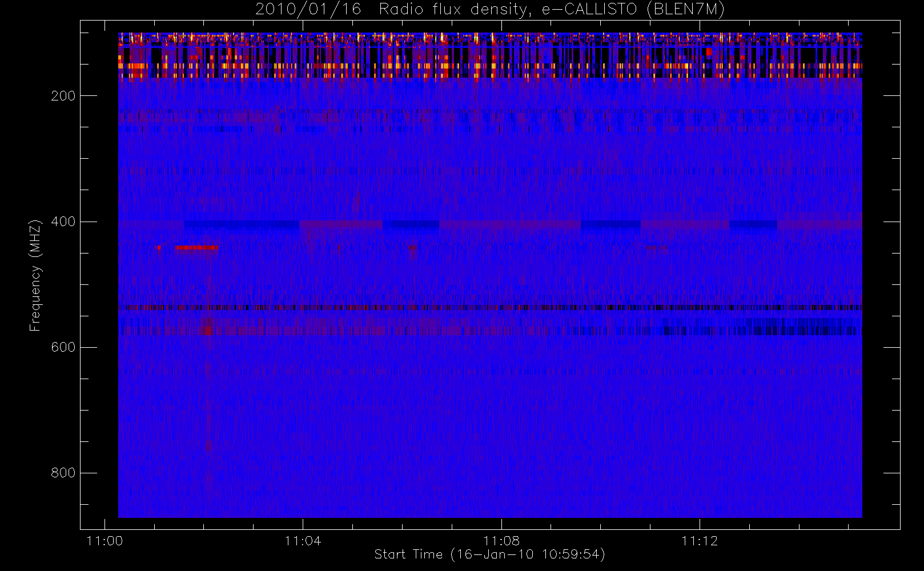Image resolution: width=924 pixels, height=571 pixels.
Task: Click the 'Frequency (MHZ)' axis label
Action: 36,275
